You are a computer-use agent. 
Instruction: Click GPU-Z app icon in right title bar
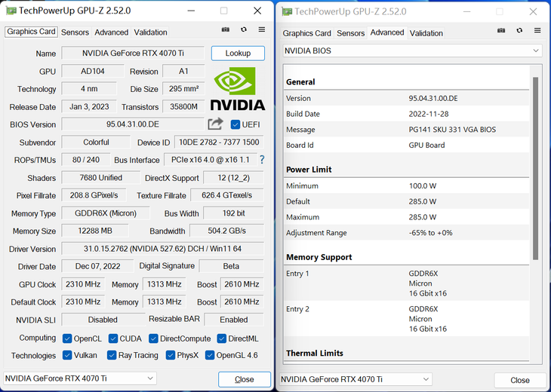(287, 12)
